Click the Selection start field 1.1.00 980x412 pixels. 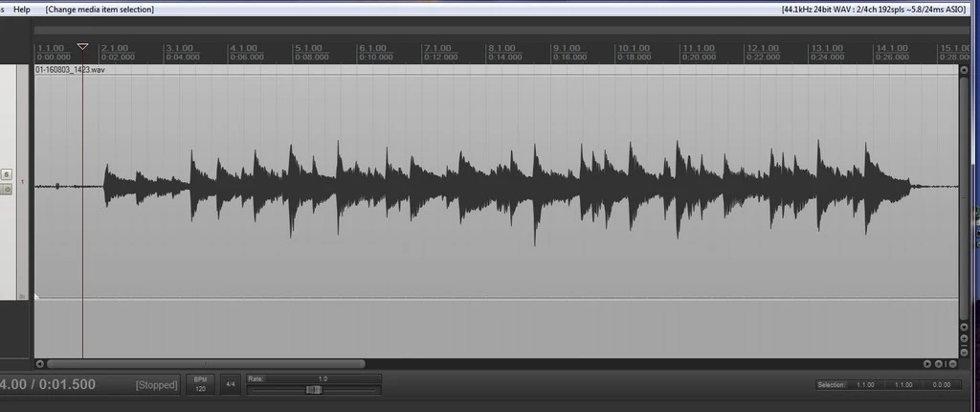(x=866, y=384)
